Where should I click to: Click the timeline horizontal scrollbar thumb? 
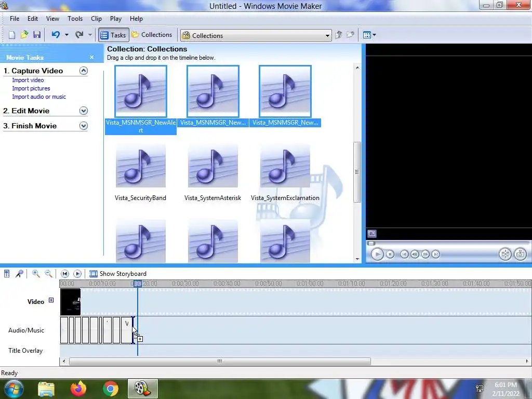tap(220, 362)
